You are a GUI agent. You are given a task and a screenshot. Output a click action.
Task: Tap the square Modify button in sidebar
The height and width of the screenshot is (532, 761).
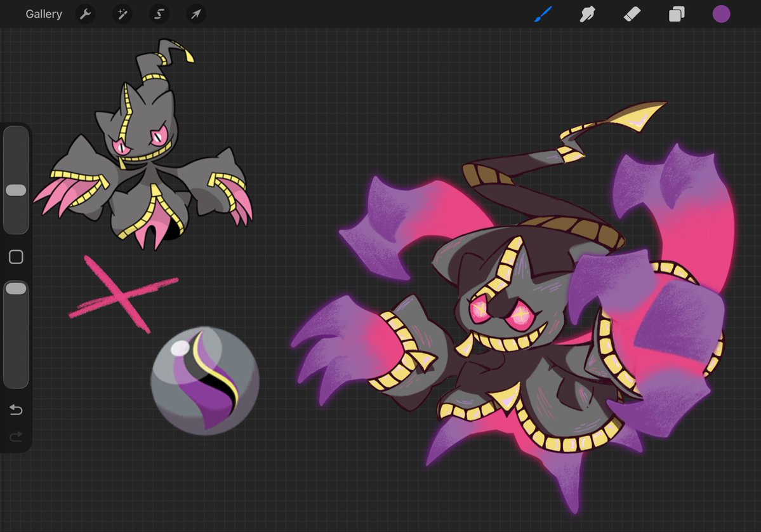pos(16,256)
